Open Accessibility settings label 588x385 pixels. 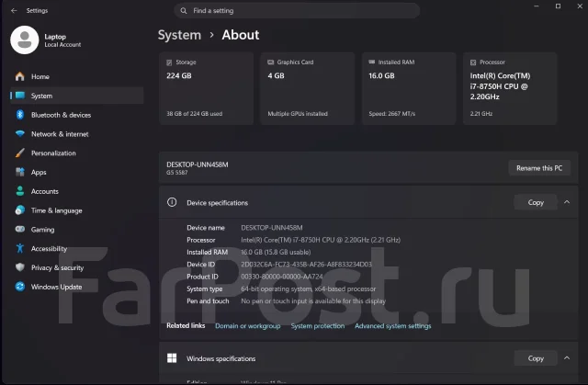click(x=49, y=248)
